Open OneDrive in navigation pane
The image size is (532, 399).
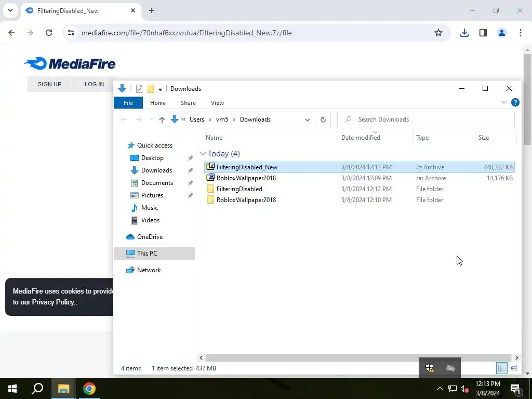pos(150,237)
